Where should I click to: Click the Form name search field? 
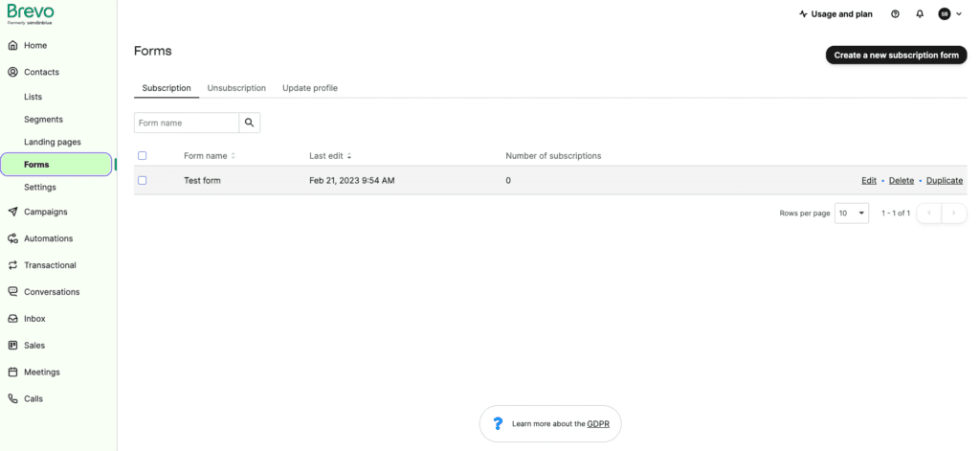187,123
